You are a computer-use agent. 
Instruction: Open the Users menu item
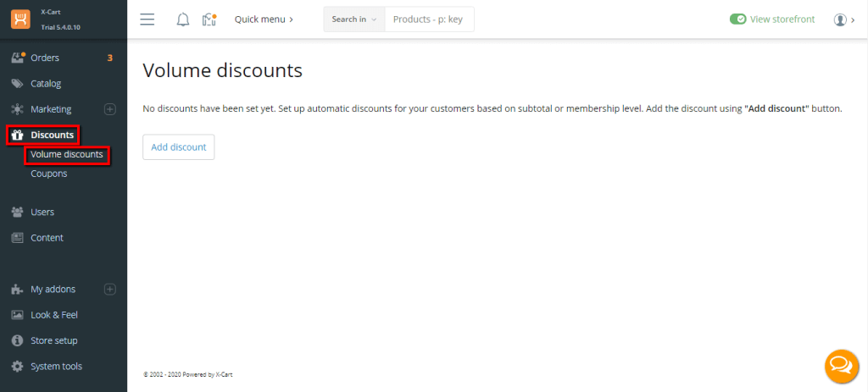(x=42, y=212)
